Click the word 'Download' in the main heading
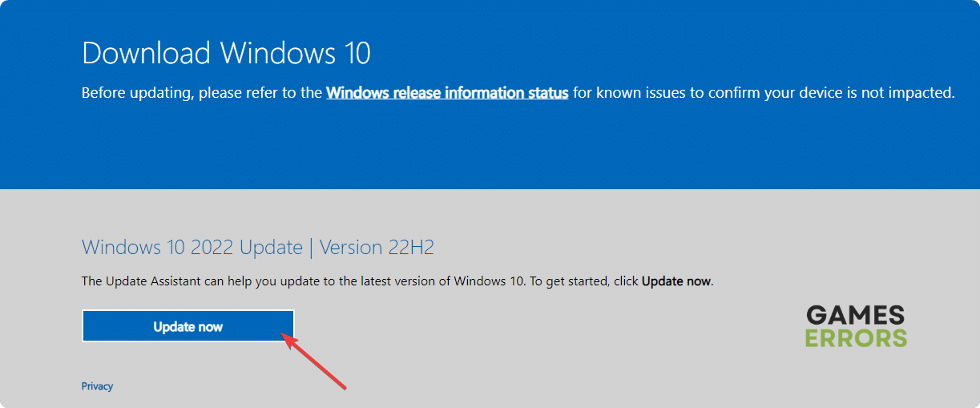980x408 pixels. pyautogui.click(x=147, y=53)
